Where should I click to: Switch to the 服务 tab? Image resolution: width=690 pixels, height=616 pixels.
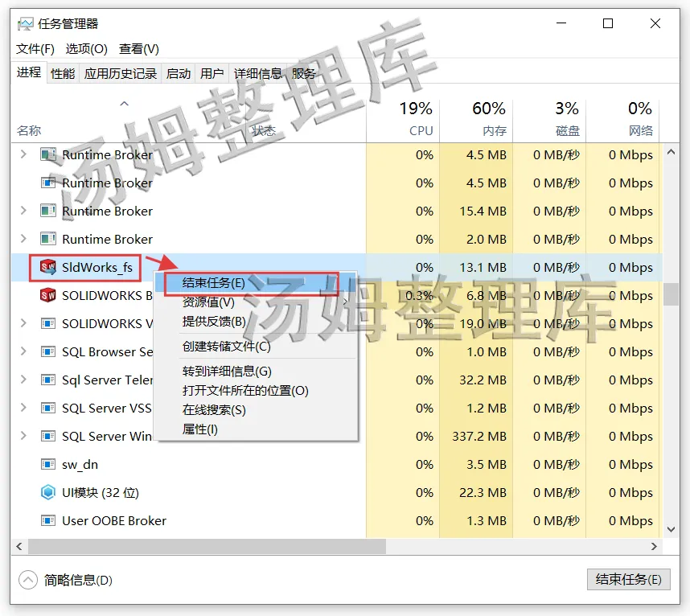[x=304, y=73]
